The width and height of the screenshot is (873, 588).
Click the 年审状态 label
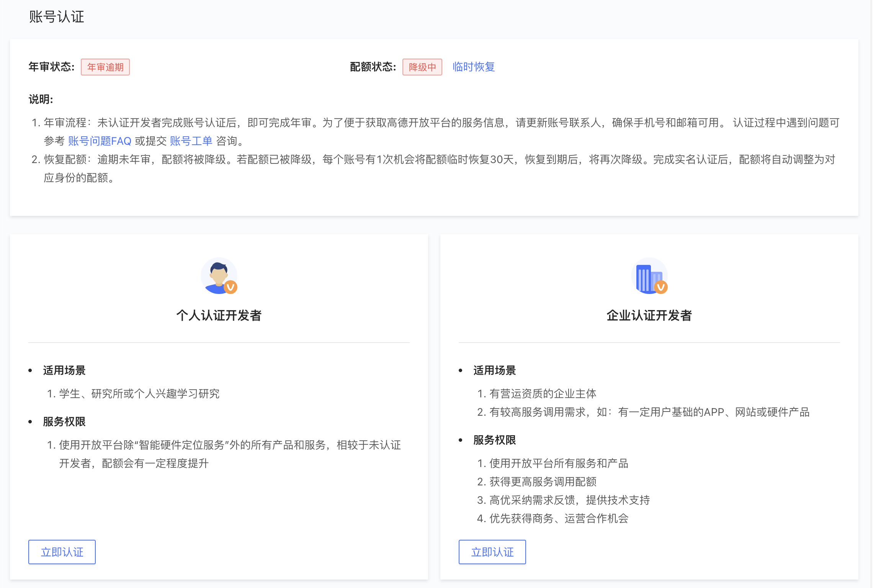51,67
